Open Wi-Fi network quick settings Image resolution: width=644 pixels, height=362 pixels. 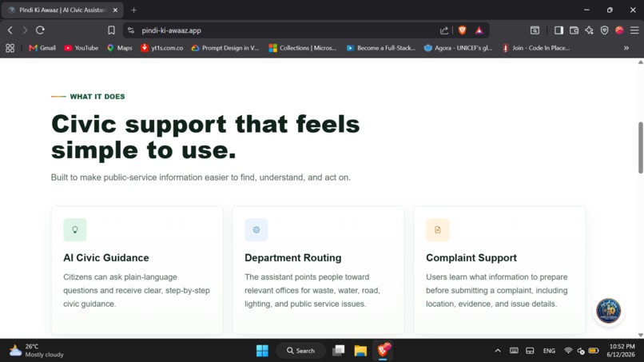568,351
